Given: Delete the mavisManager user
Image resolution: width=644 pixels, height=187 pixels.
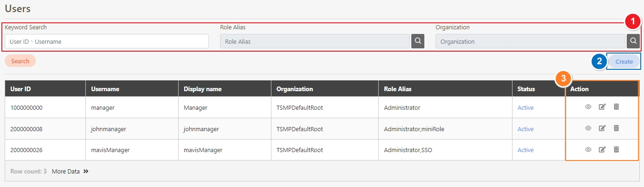Looking at the screenshot, I should coord(616,149).
